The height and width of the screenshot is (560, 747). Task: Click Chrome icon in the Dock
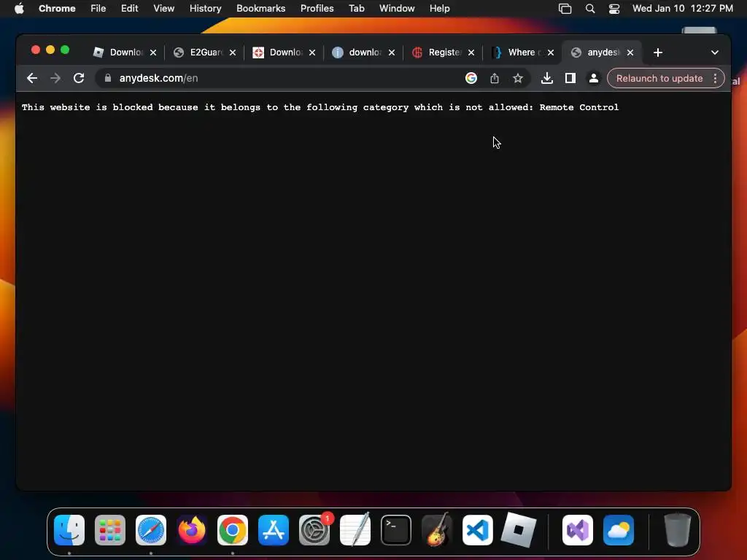233,530
